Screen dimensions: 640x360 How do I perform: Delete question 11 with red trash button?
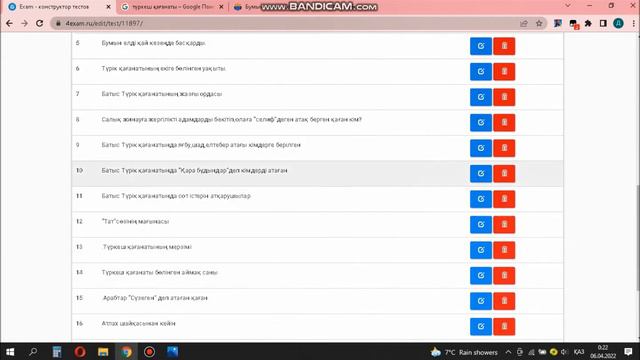(x=504, y=199)
